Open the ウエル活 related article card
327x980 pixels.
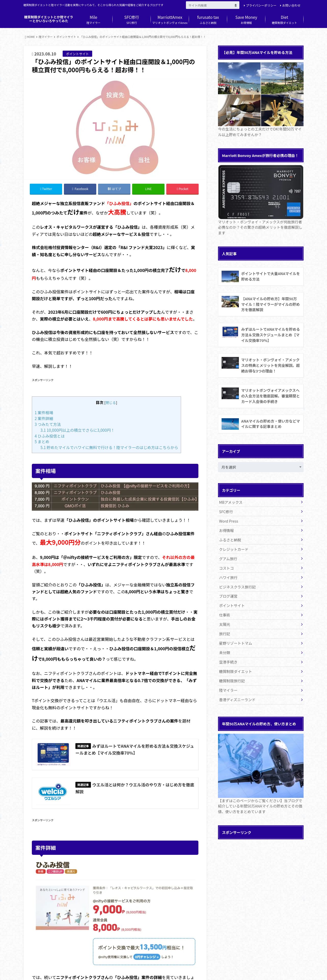point(115,793)
